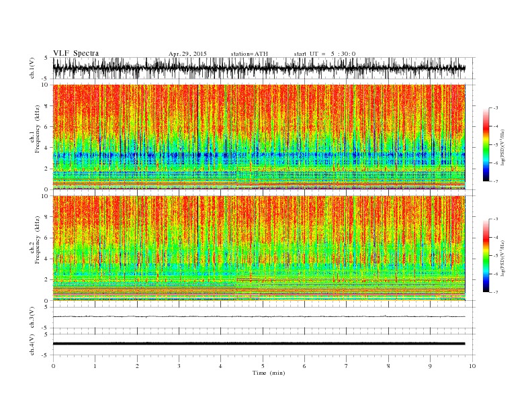Image resolution: width=532 pixels, height=411 pixels.
Task: Select the "start UT = 5:30:0" text
Action: tap(324, 54)
